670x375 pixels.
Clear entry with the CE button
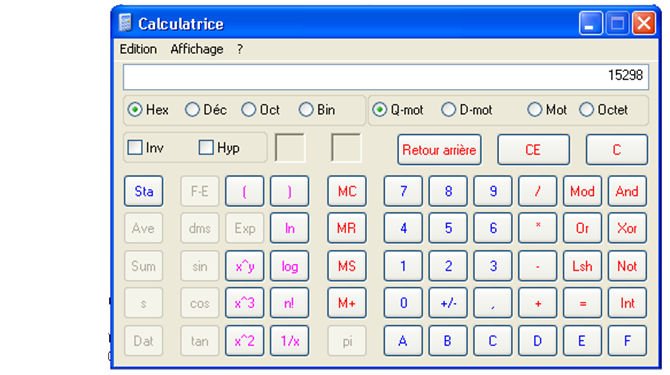[533, 150]
